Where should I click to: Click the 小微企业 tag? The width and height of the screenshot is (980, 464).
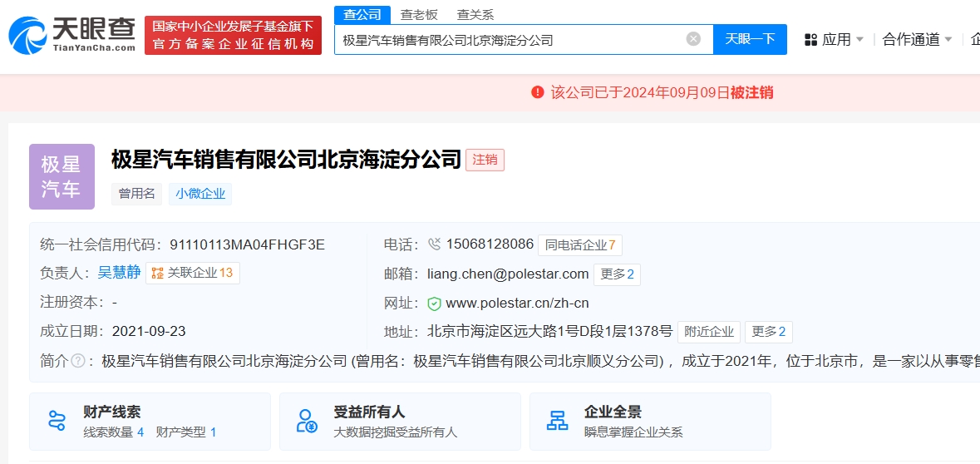point(200,194)
